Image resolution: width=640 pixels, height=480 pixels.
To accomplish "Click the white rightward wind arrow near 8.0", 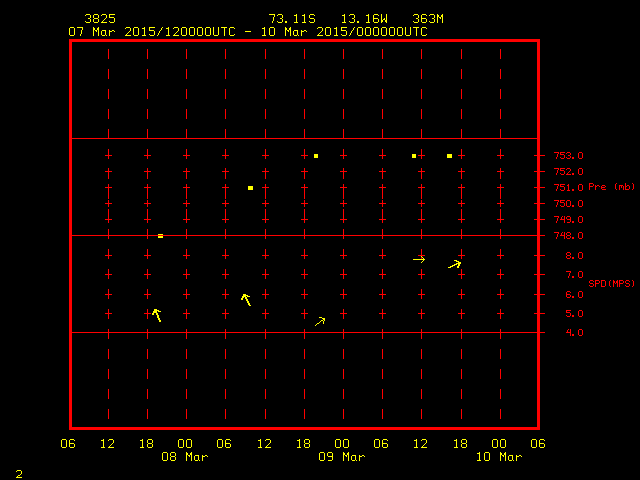I will pyautogui.click(x=419, y=259).
